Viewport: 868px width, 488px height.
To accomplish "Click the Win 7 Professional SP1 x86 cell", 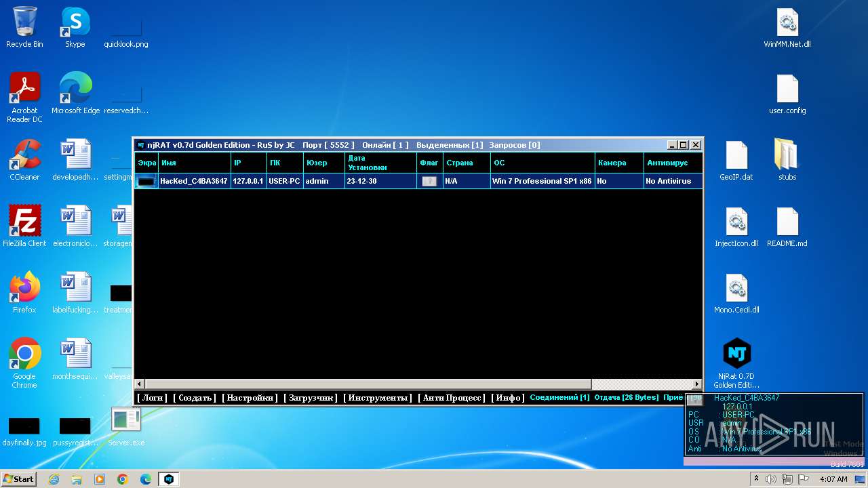I will pos(542,181).
